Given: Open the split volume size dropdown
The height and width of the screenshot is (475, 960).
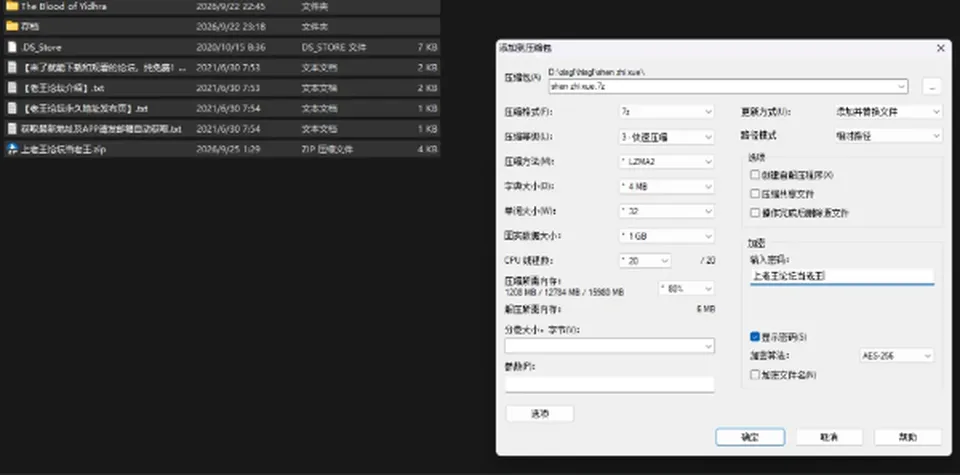Looking at the screenshot, I should pyautogui.click(x=609, y=346).
